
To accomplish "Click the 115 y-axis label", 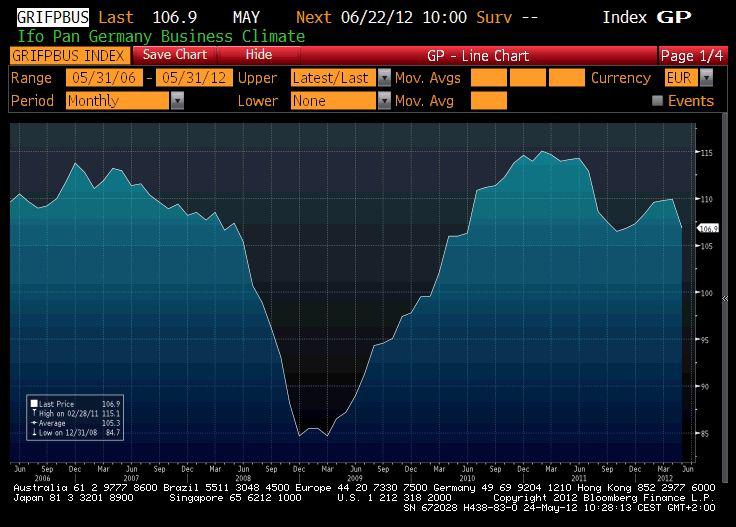I will tap(706, 153).
